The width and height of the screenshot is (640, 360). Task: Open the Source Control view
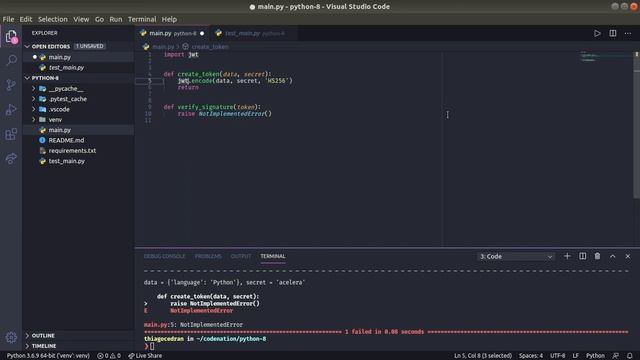point(11,85)
